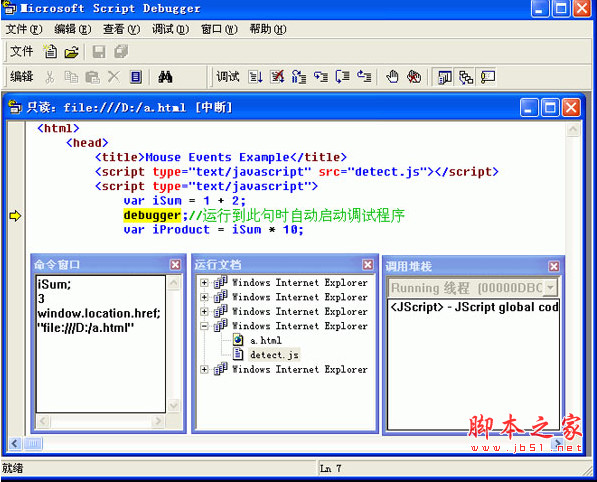Click the Step Into icon
This screenshot has width=597, height=482.
(321, 77)
